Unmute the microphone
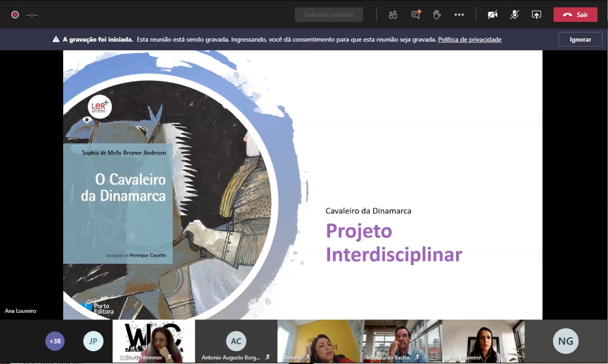 point(514,15)
